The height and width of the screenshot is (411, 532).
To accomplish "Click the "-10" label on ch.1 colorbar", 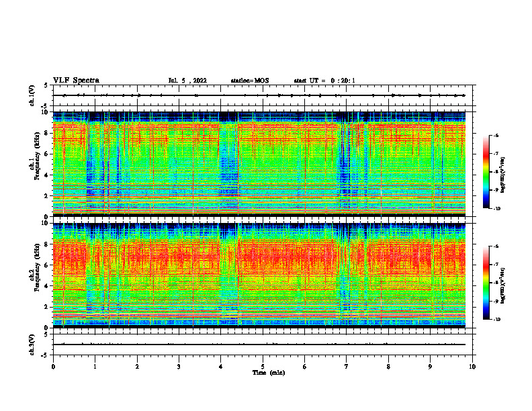I will (x=497, y=208).
